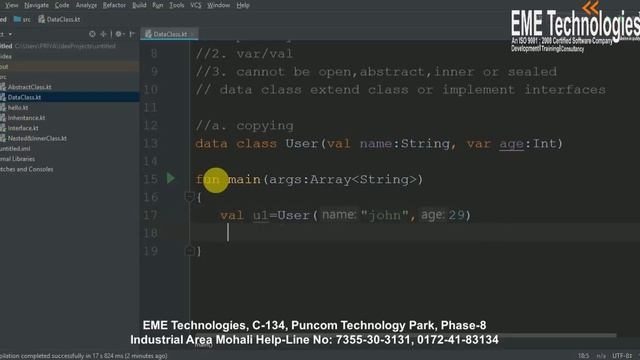
Task: Click the n/a line separator status entry
Action: pos(601,356)
